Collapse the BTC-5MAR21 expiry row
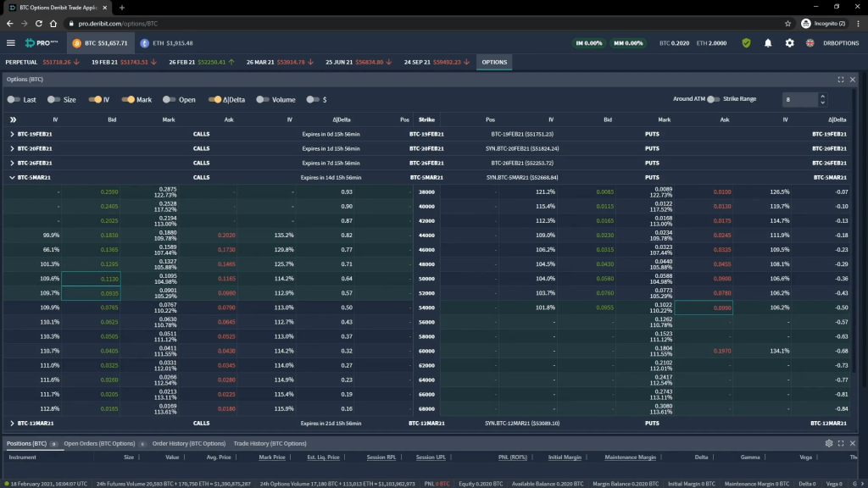868x488 pixels. [12, 177]
